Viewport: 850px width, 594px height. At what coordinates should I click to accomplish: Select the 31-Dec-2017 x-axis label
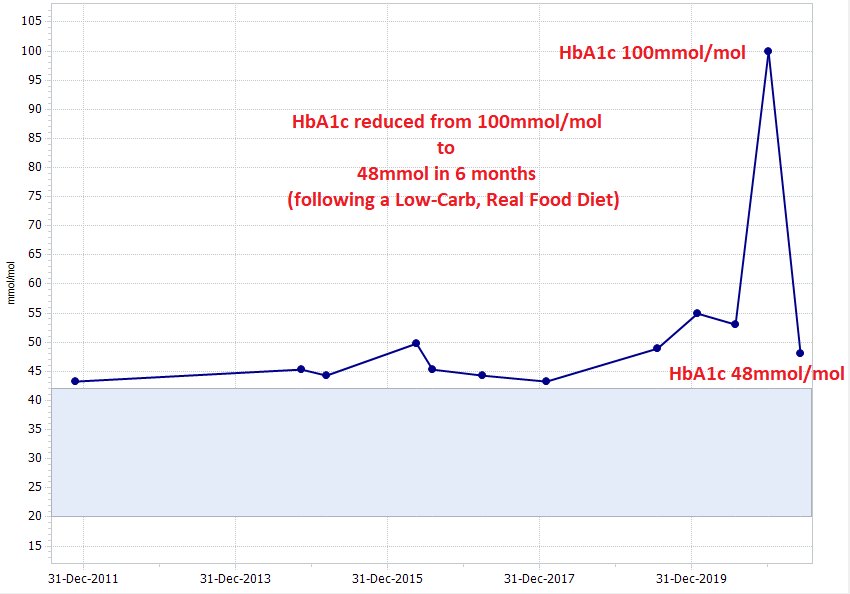[539, 578]
